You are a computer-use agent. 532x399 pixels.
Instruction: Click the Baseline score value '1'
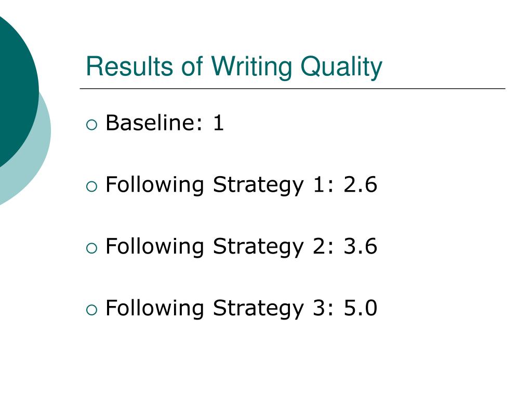[x=219, y=123]
